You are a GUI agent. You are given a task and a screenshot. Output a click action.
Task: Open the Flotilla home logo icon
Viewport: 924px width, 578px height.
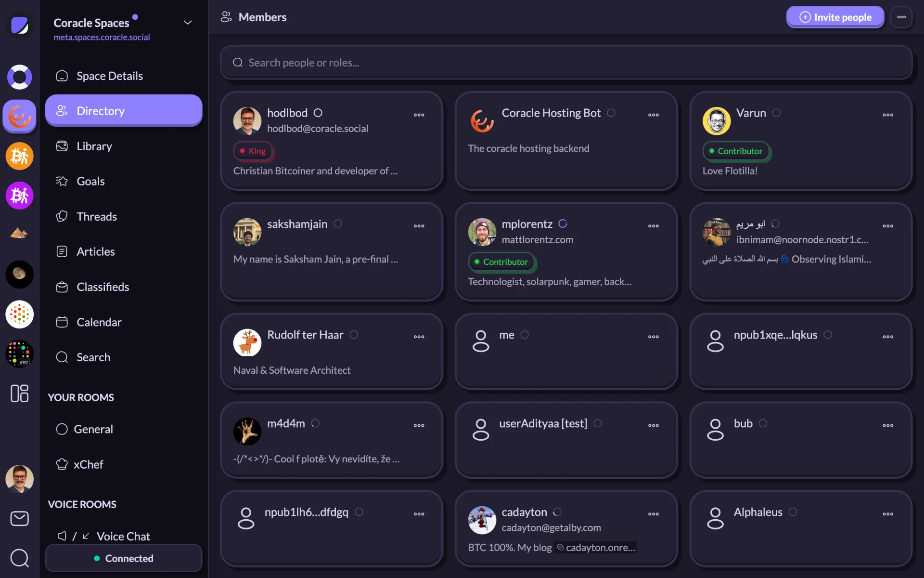tap(19, 25)
